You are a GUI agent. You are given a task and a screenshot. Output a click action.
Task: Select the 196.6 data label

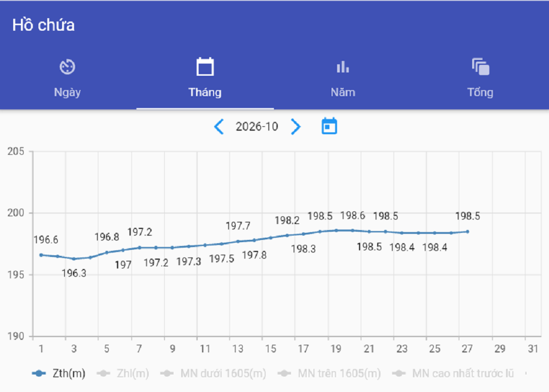click(x=46, y=240)
